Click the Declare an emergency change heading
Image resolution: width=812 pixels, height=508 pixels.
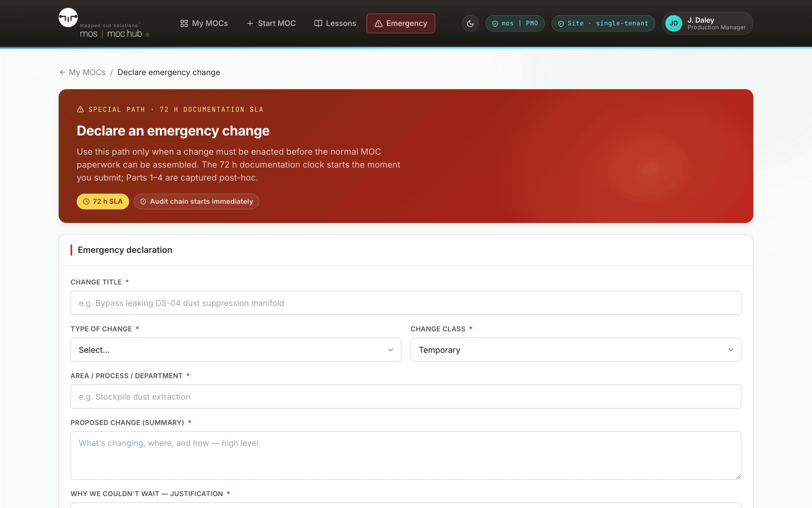click(x=173, y=131)
